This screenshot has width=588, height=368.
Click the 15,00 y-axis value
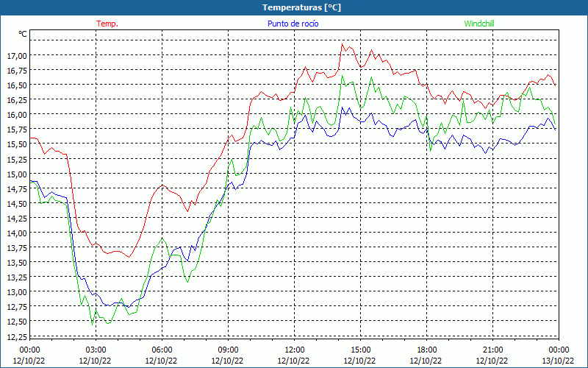coord(17,174)
